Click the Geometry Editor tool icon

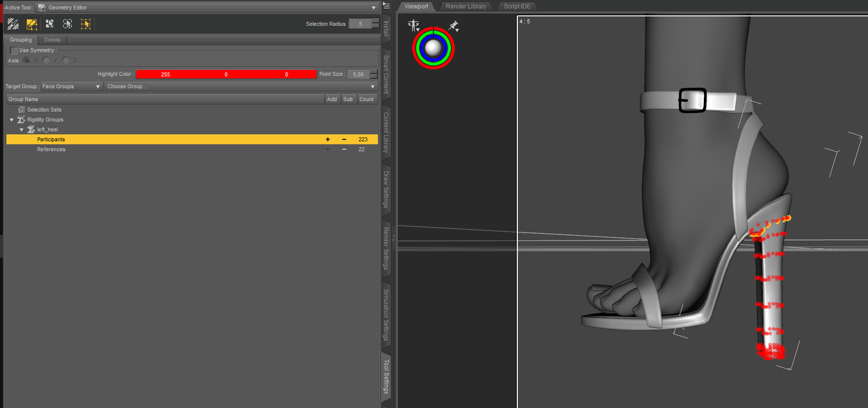[x=42, y=7]
